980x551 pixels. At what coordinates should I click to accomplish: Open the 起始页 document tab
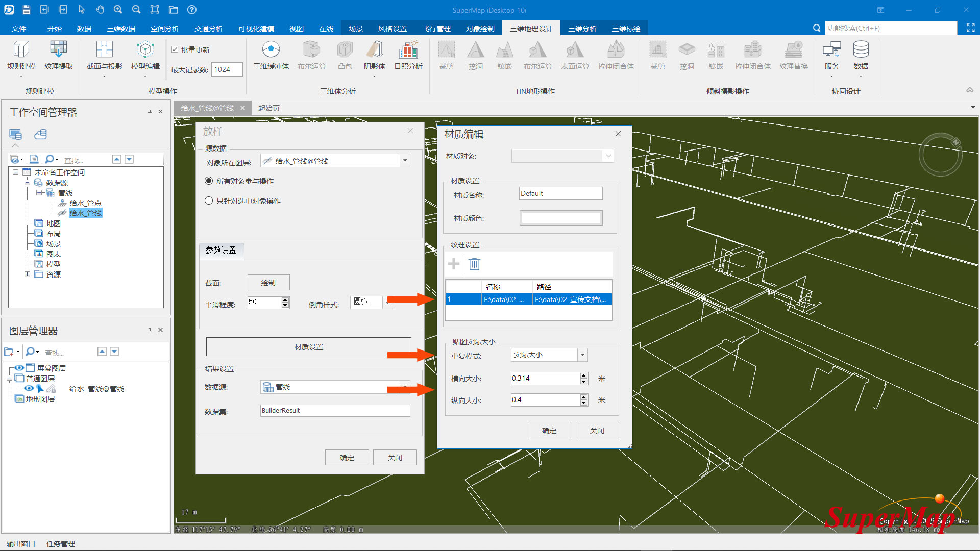(x=268, y=108)
